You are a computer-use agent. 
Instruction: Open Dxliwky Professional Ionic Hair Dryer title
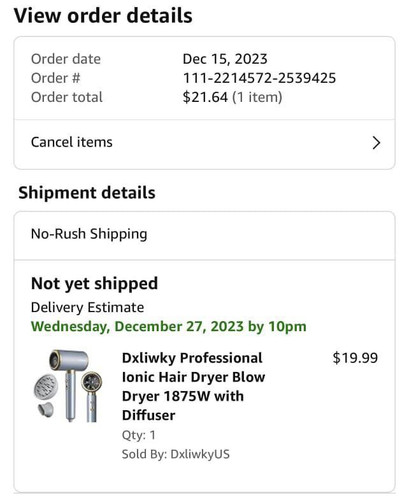click(193, 387)
